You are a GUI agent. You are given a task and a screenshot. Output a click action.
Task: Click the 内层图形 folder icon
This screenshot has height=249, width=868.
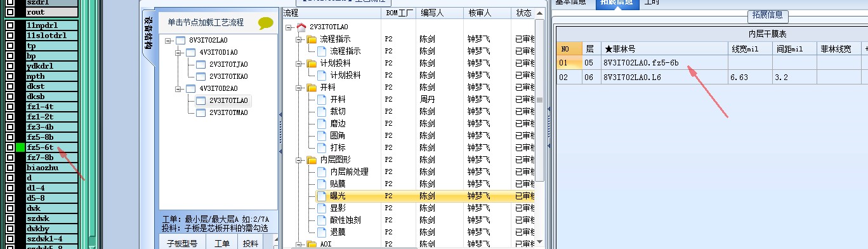[312, 160]
